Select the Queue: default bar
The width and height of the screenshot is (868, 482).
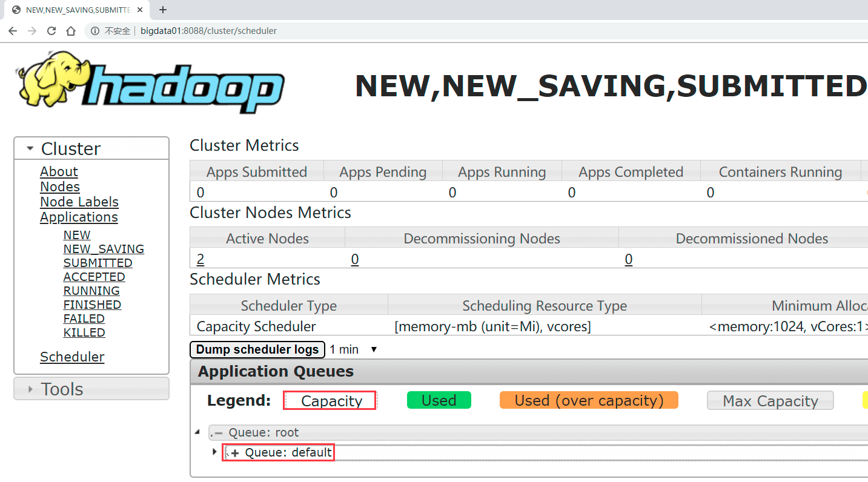tap(546, 452)
